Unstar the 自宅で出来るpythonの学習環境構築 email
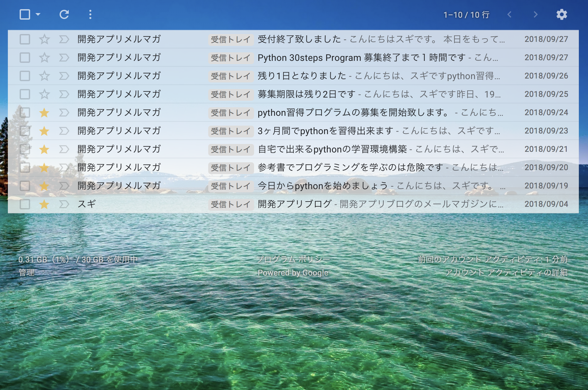 pyautogui.click(x=44, y=149)
